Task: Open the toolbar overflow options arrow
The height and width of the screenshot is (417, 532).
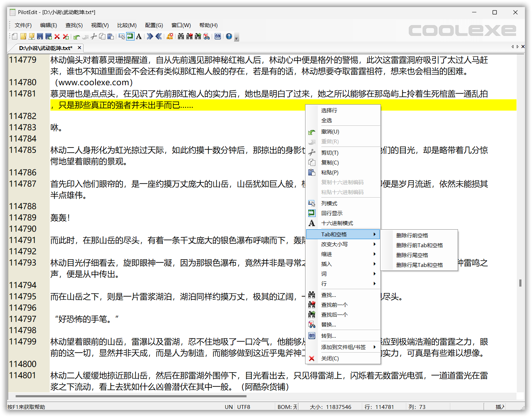Action: pyautogui.click(x=237, y=37)
